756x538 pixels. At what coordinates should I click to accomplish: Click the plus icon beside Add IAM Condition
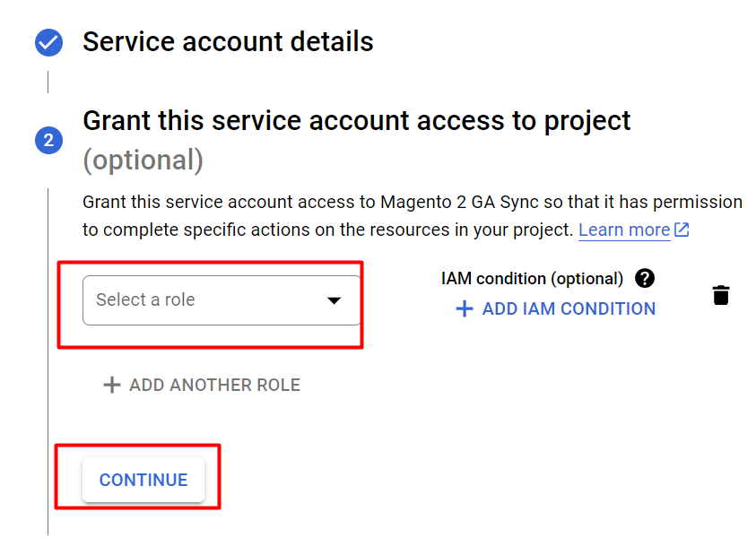[x=464, y=309]
